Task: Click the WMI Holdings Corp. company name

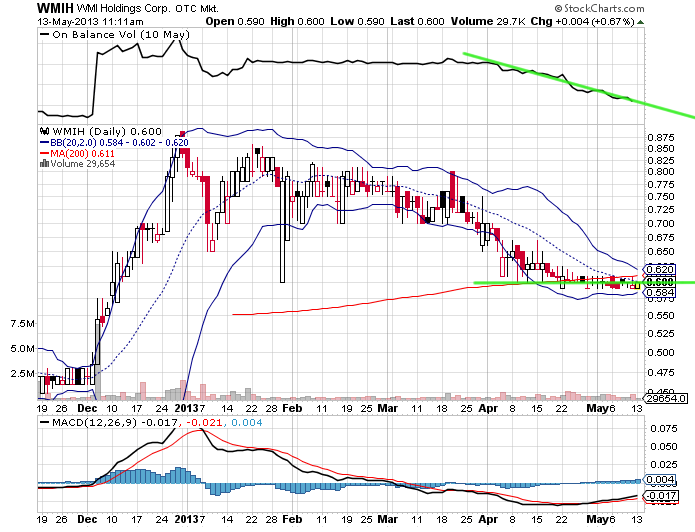Action: click(x=124, y=8)
